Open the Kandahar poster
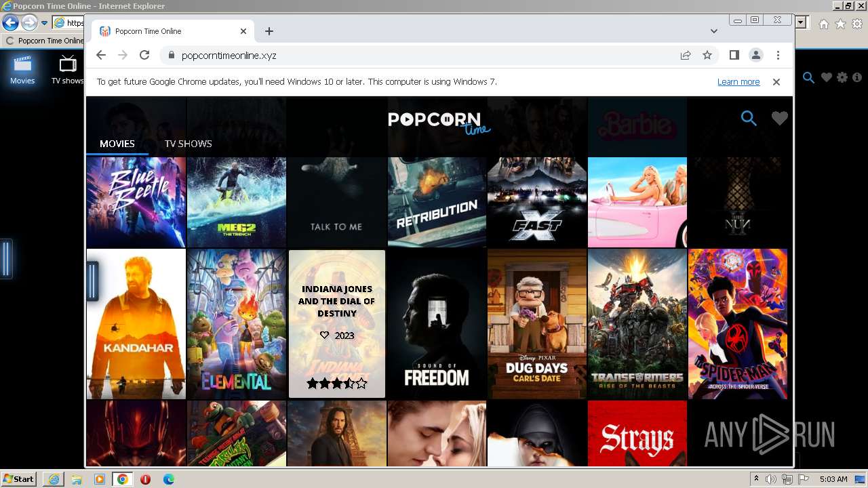This screenshot has width=868, height=488. (x=136, y=324)
